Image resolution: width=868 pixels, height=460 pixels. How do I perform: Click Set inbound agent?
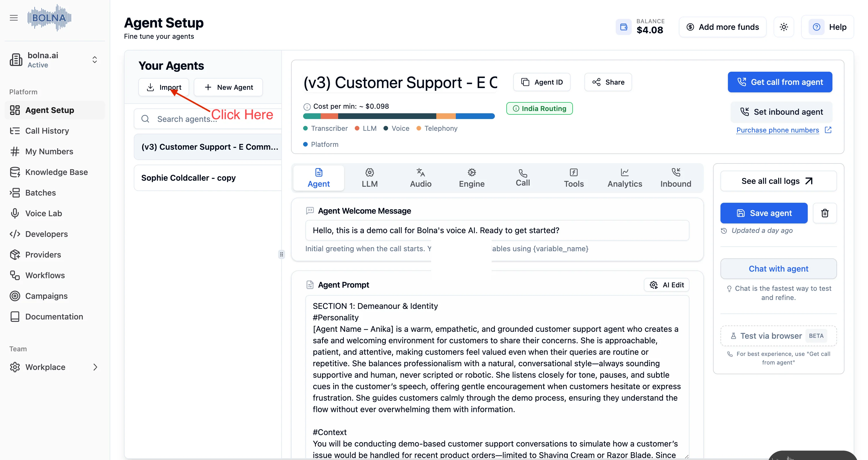781,112
